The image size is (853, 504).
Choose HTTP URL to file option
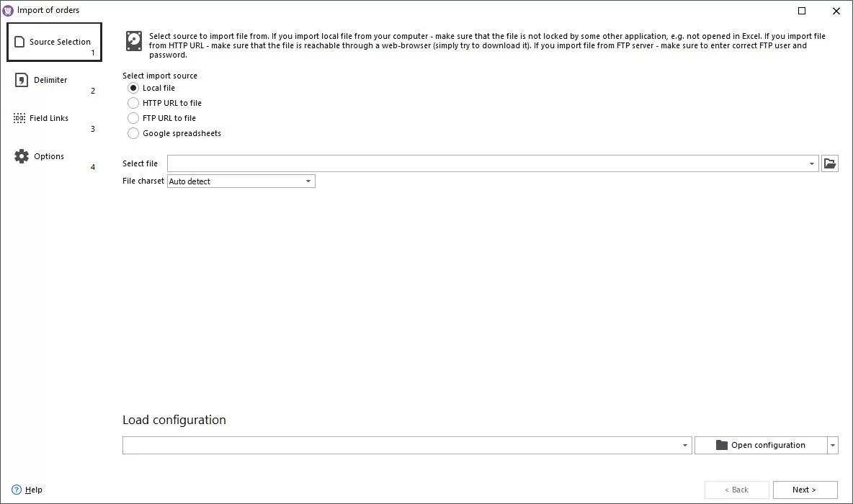(133, 102)
